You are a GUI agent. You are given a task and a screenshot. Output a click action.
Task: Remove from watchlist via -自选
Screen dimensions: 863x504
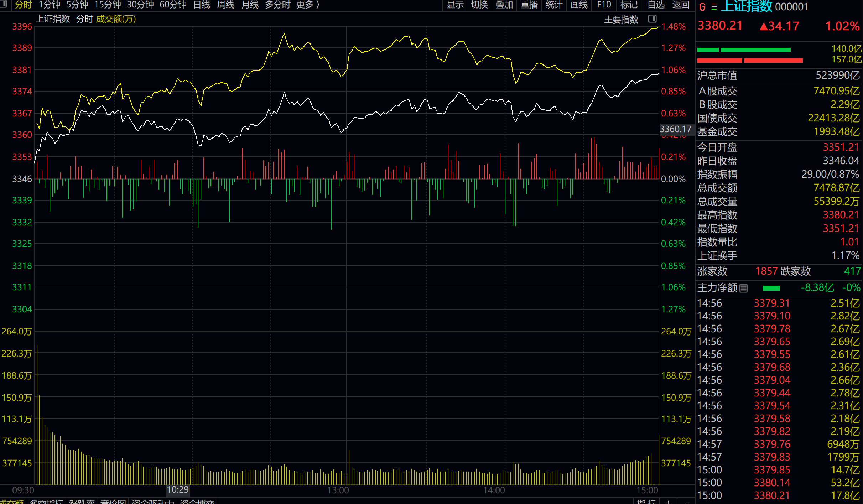655,5
